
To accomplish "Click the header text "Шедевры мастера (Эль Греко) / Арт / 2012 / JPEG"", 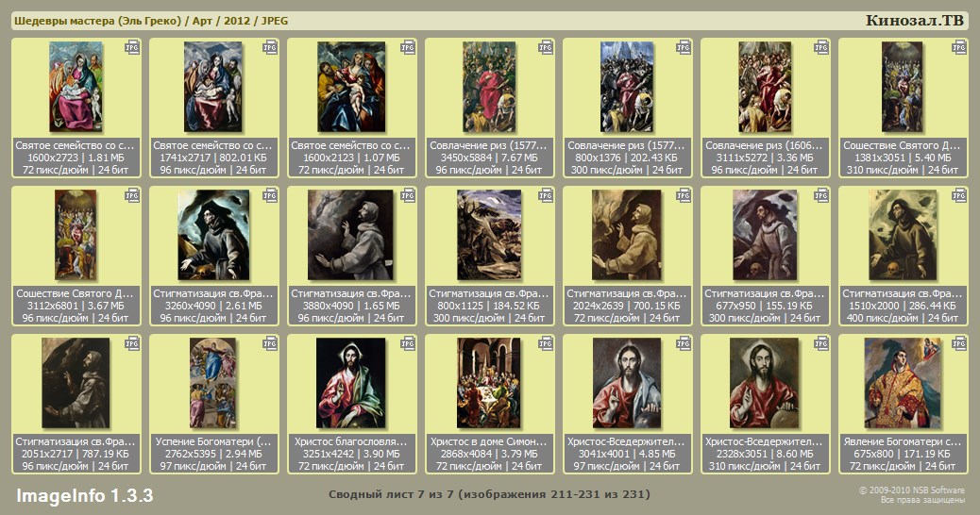I will (151, 21).
